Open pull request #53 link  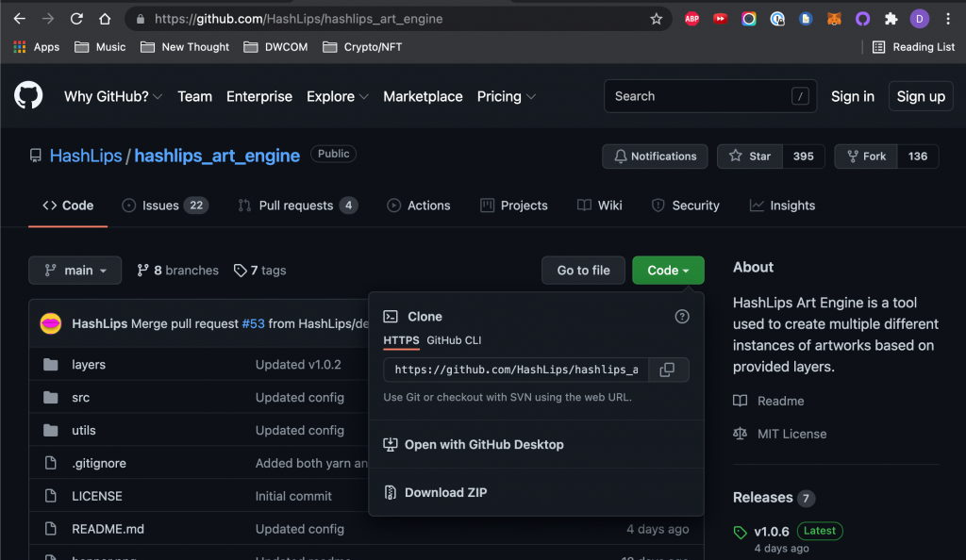(253, 323)
